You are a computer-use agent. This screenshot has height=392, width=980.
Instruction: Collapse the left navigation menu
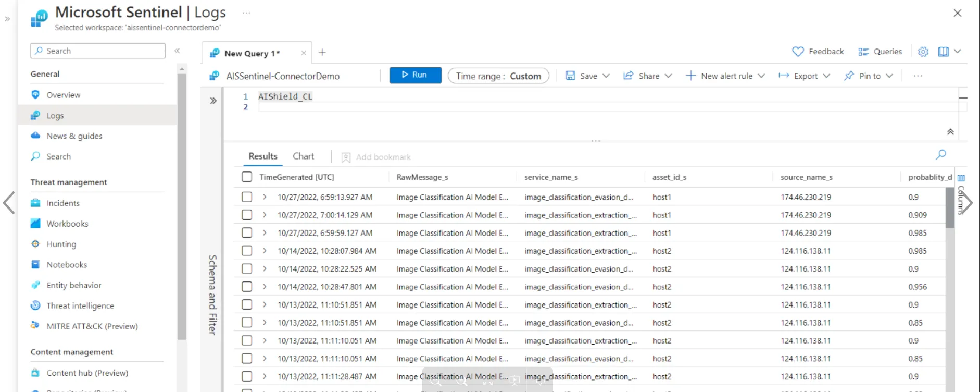pos(177,51)
